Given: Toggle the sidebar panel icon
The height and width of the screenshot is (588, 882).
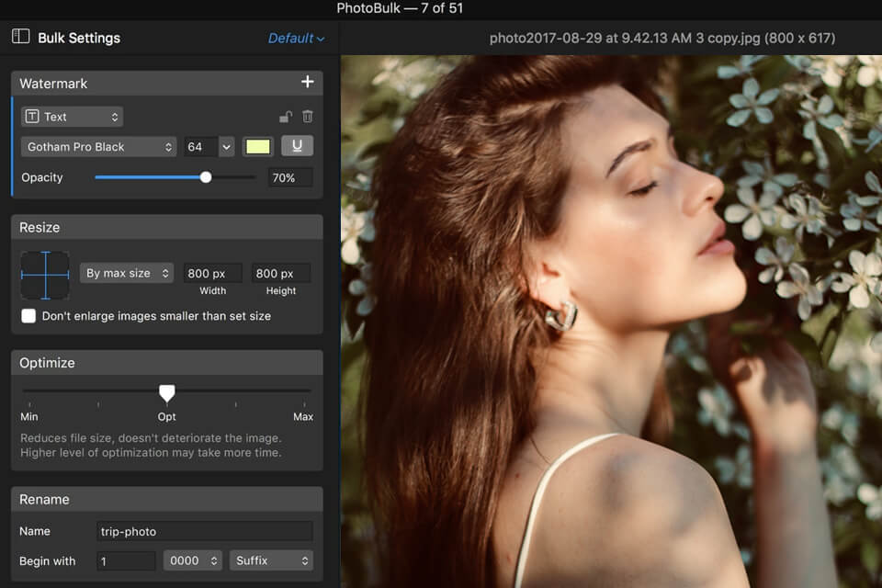Looking at the screenshot, I should 21,37.
